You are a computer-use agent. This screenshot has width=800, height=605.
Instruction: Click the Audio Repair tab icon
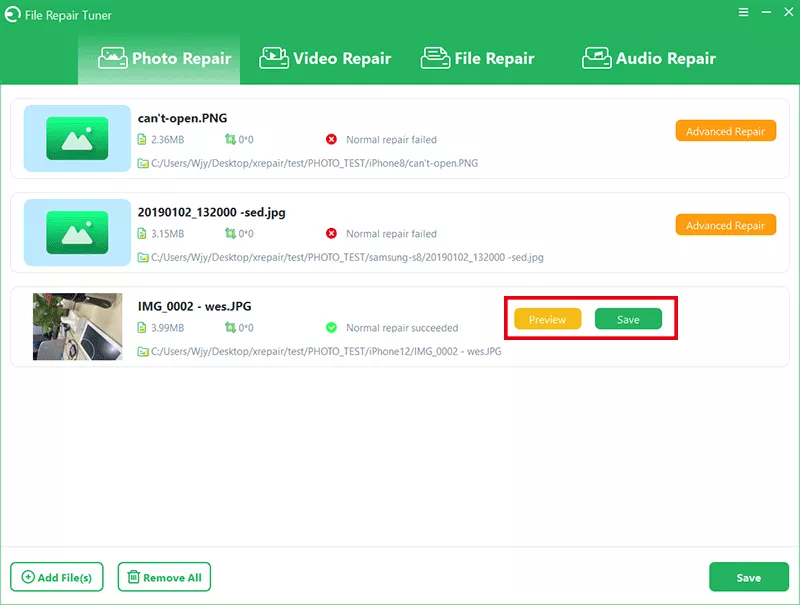pyautogui.click(x=596, y=58)
